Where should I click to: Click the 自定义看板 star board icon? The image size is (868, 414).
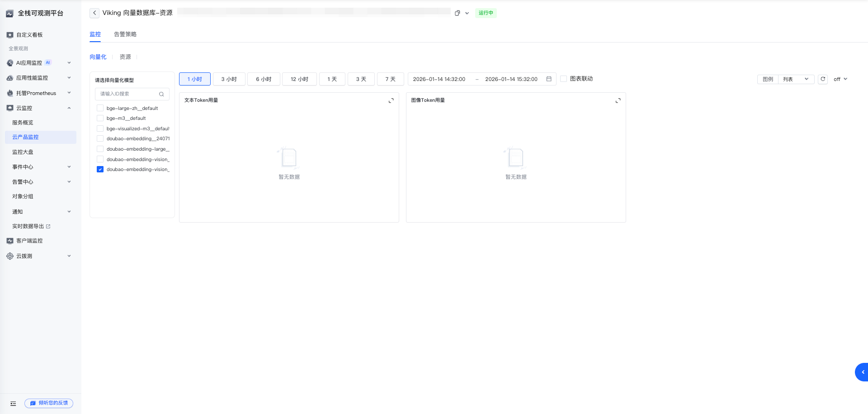pyautogui.click(x=10, y=35)
